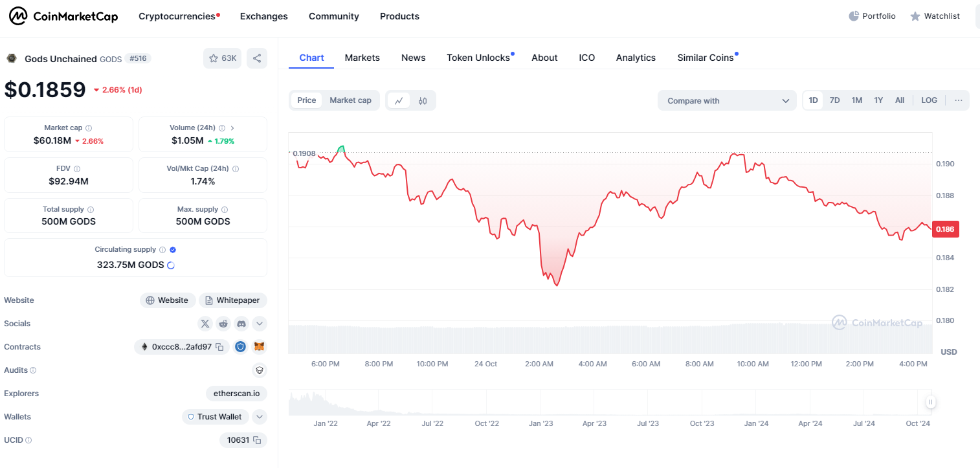The image size is (980, 468).
Task: Open Products nav menu
Action: 399,16
